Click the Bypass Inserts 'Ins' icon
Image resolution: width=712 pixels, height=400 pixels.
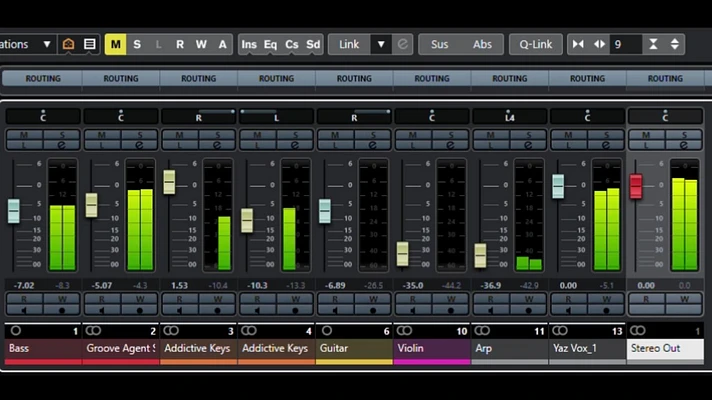[249, 44]
